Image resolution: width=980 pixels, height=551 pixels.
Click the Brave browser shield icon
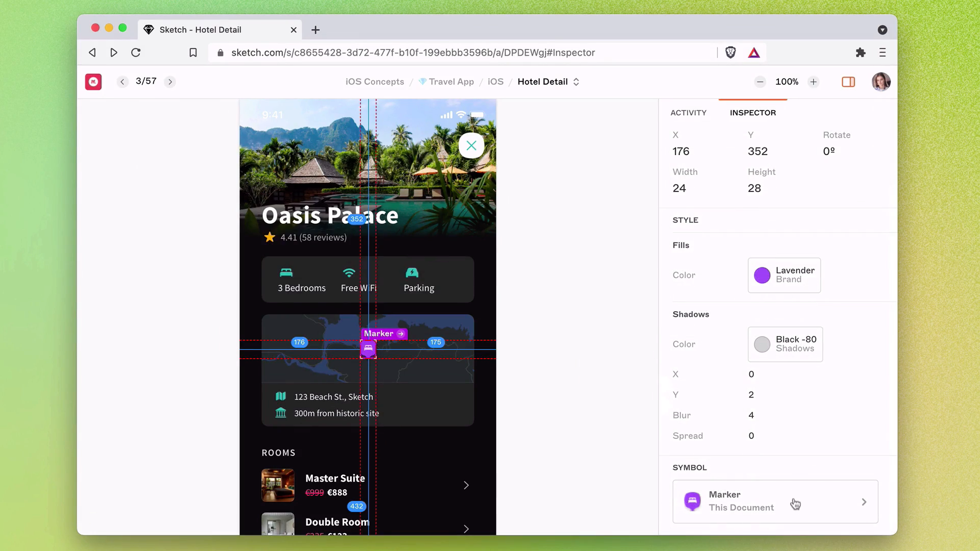coord(730,53)
